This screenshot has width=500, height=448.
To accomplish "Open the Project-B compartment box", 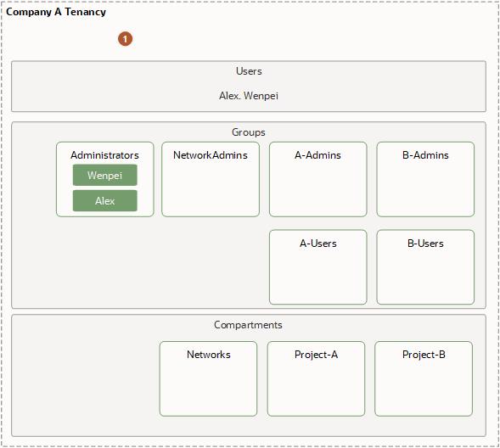I will [424, 379].
